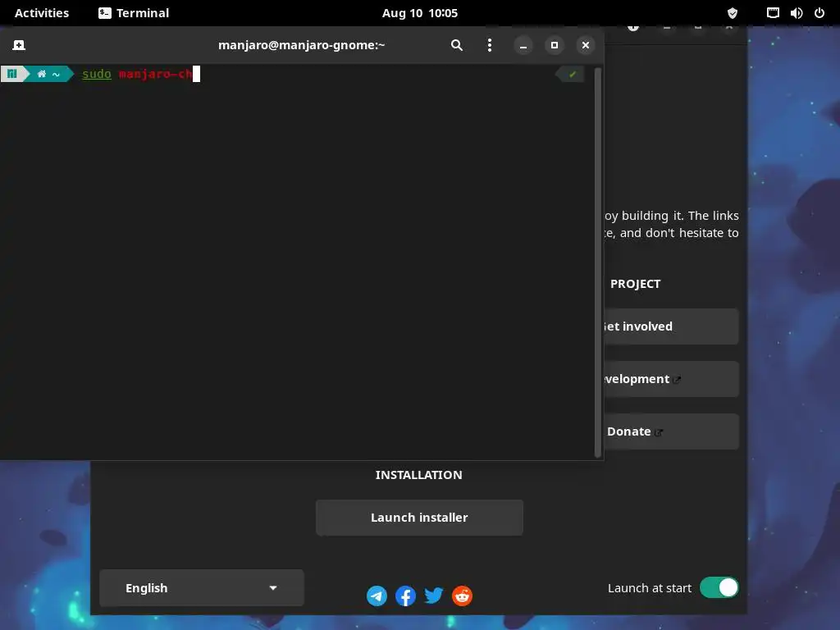The width and height of the screenshot is (840, 630).
Task: Open a new terminal tab
Action: point(19,45)
